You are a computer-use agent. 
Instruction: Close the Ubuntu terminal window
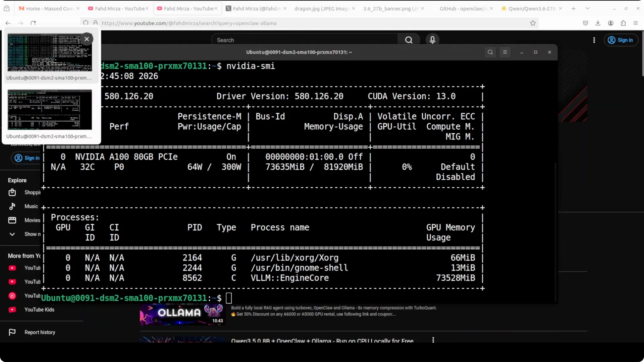tap(549, 52)
